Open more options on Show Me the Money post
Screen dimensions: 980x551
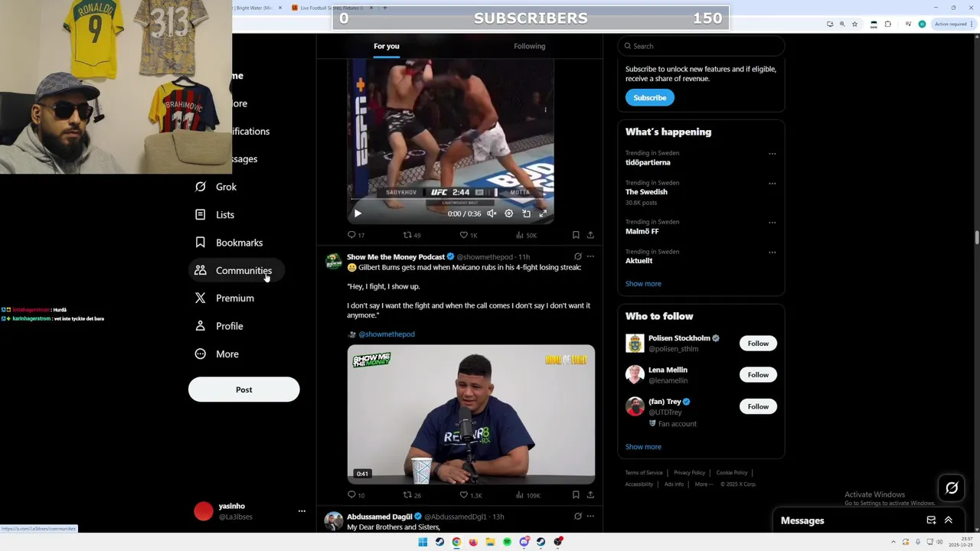pos(590,256)
